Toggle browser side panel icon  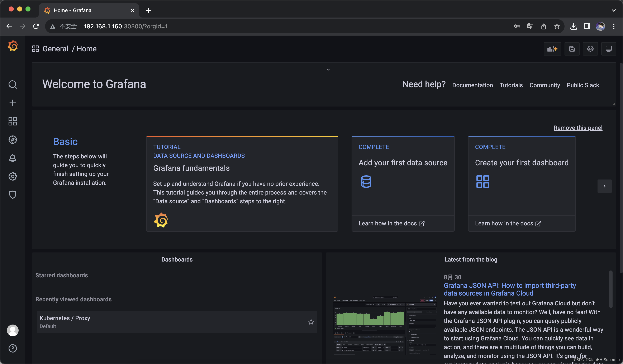click(x=587, y=26)
